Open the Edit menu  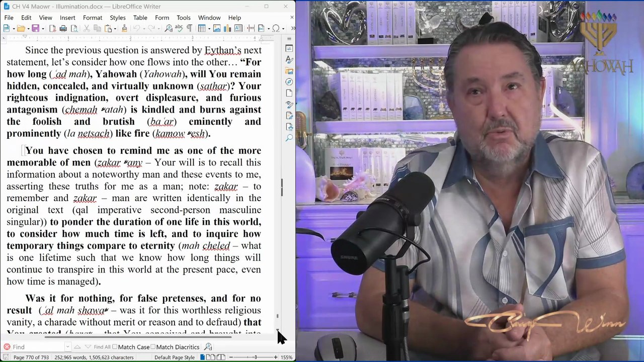coord(26,18)
